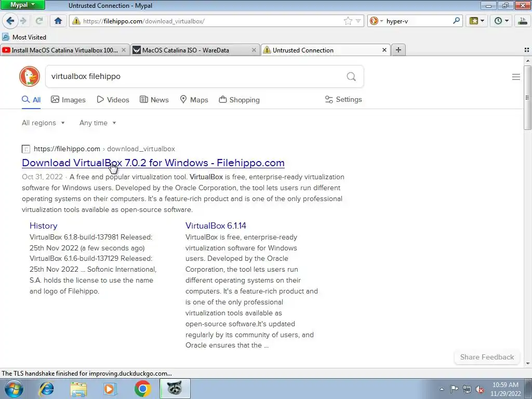The image size is (532, 399).
Task: Open the tab groups grid icon
Action: point(527,50)
